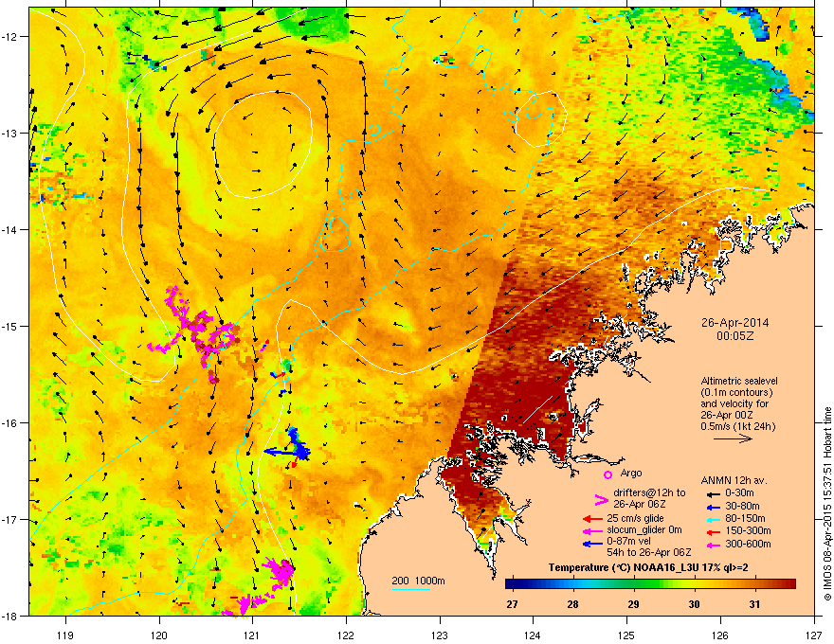Viewport: 834px width, 644px height.
Task: Click the '300-600m' depth label
Action: pyautogui.click(x=749, y=545)
